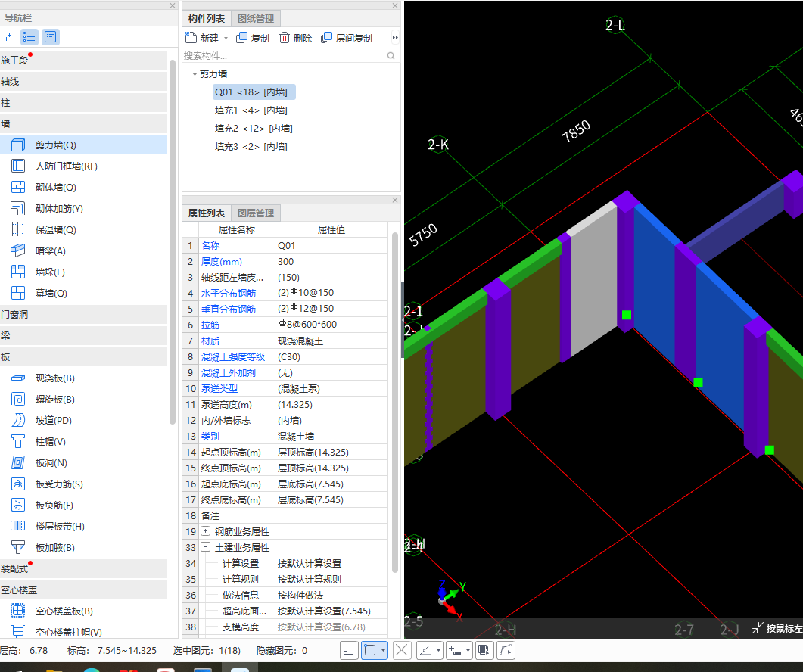Toggle the cross snap button in status bar
803x672 pixels.
coord(402,651)
